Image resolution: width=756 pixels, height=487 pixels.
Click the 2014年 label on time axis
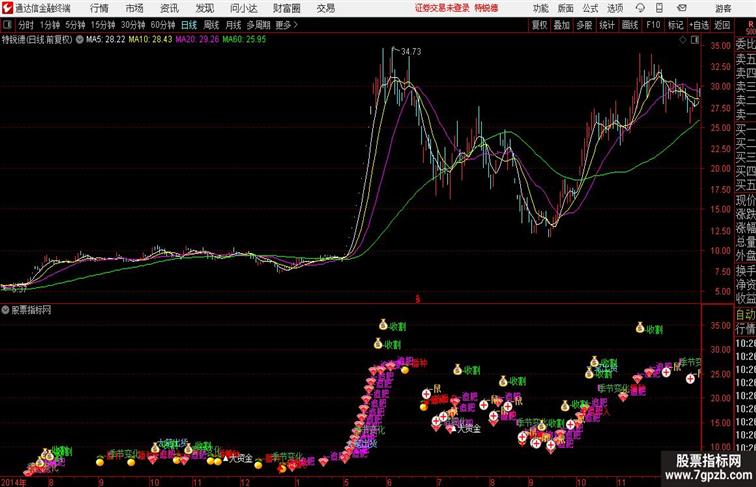14,482
